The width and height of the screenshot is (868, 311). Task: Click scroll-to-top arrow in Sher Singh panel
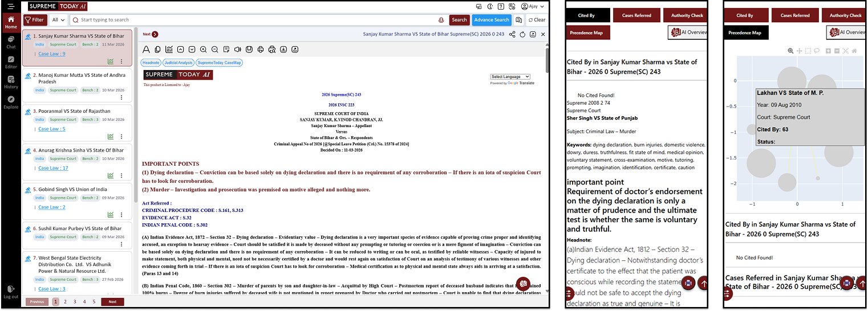tap(704, 283)
